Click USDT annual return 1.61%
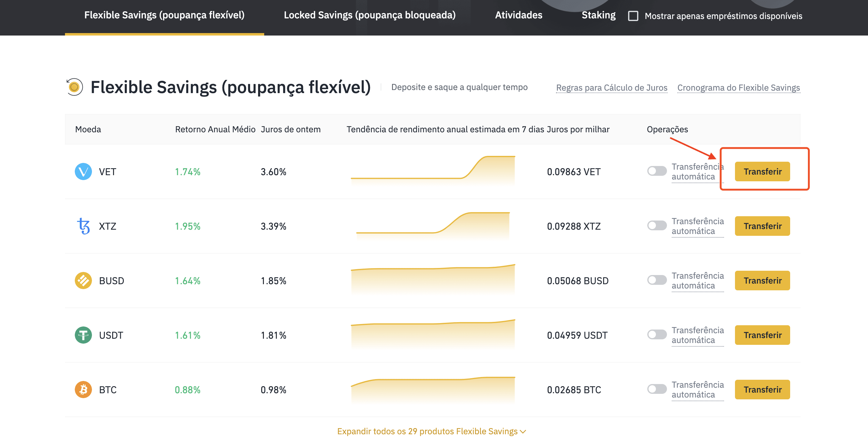This screenshot has height=441, width=868. (187, 336)
